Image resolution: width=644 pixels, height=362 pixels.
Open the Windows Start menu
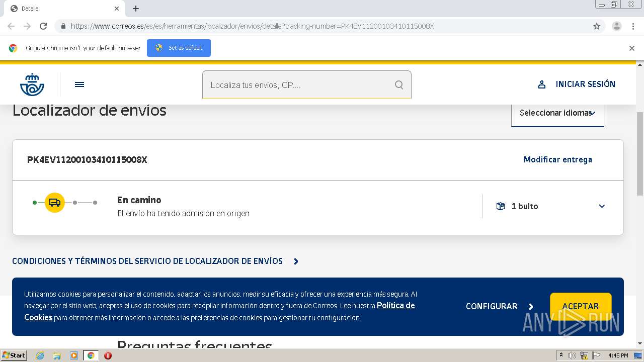click(14, 355)
